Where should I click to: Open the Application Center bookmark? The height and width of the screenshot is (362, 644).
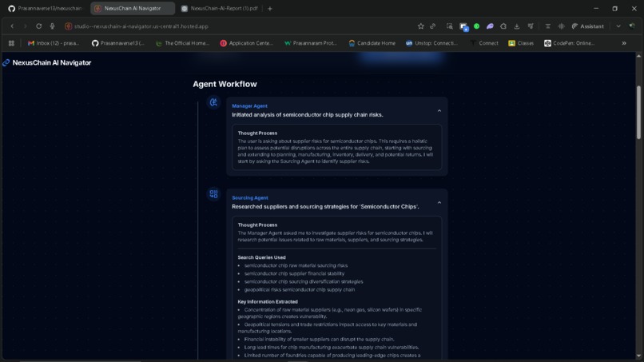(x=247, y=43)
